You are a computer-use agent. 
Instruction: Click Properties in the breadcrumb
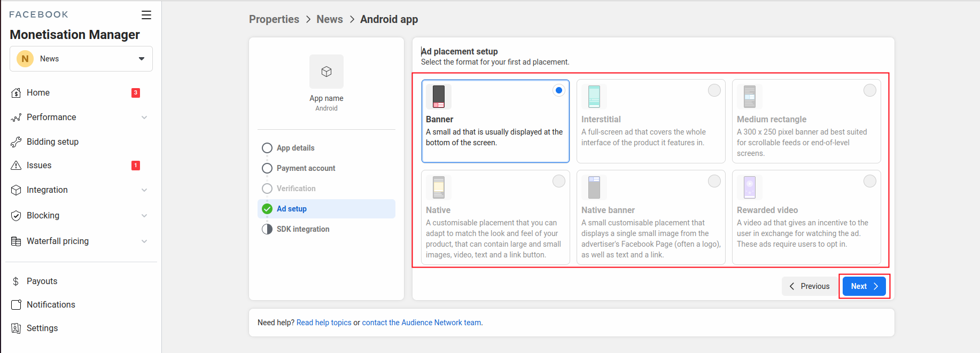274,19
